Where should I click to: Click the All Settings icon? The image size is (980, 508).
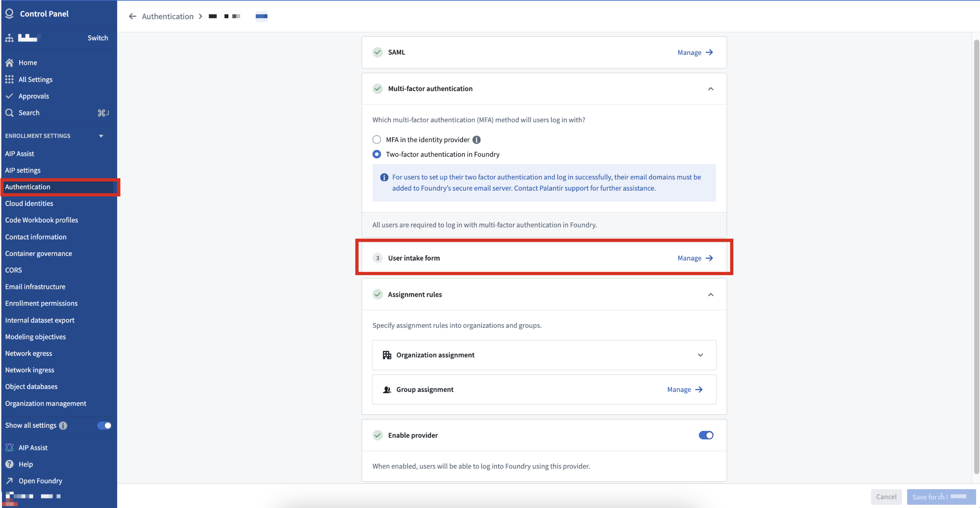tap(10, 78)
